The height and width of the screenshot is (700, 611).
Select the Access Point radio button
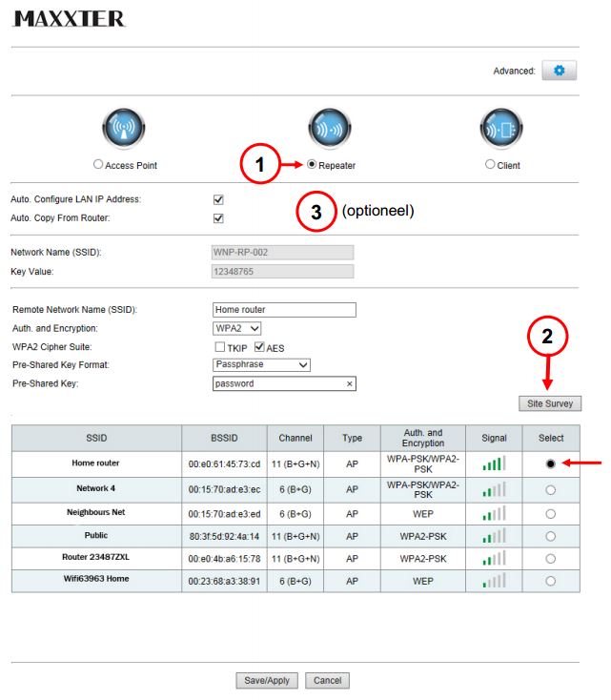point(98,164)
